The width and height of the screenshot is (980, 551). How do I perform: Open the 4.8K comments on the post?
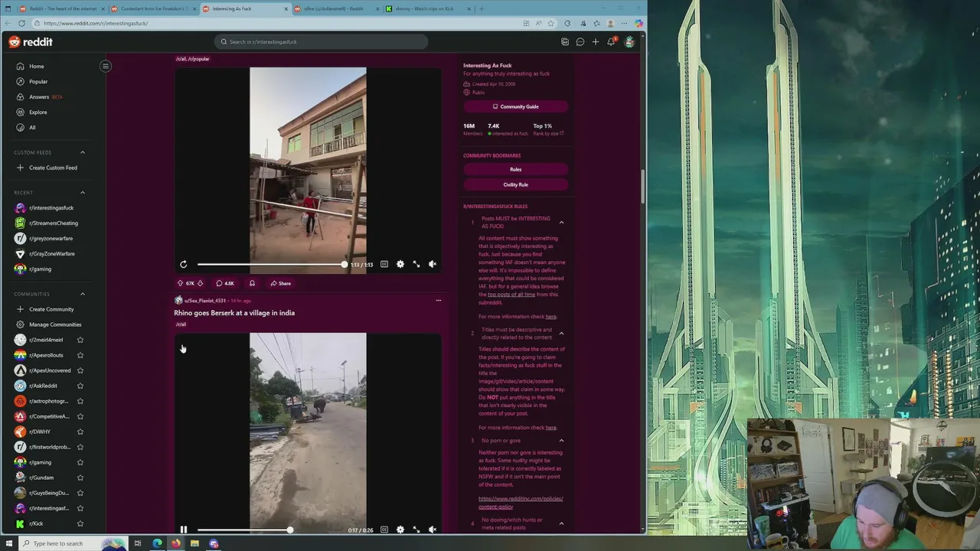click(x=225, y=283)
